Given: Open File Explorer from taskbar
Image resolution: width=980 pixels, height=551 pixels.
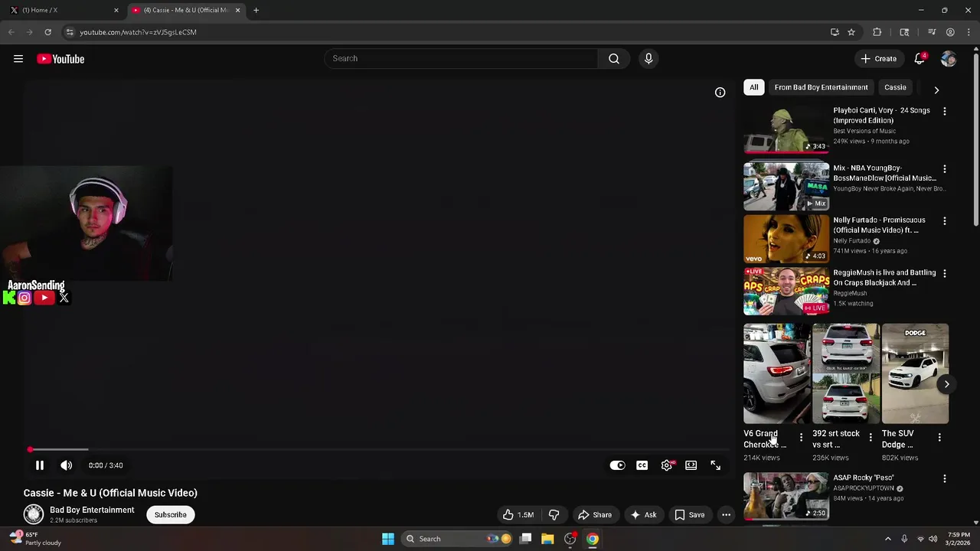Looking at the screenshot, I should pos(547,539).
